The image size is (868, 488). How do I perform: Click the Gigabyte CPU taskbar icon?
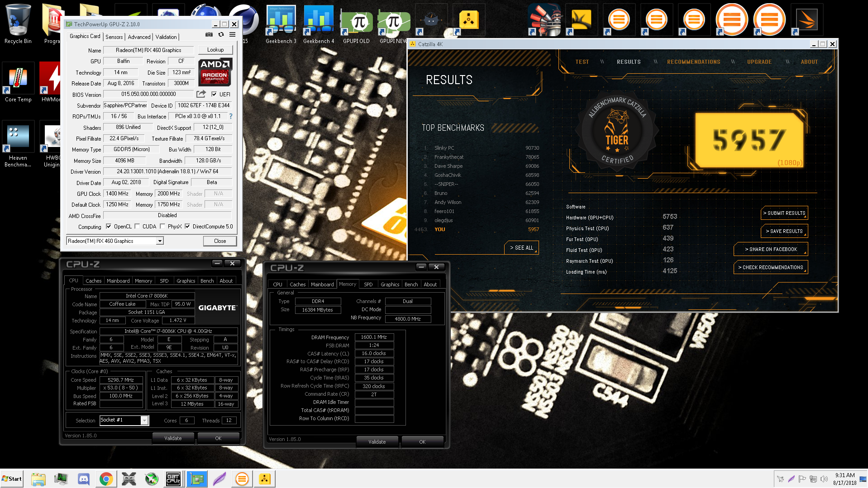click(x=174, y=479)
